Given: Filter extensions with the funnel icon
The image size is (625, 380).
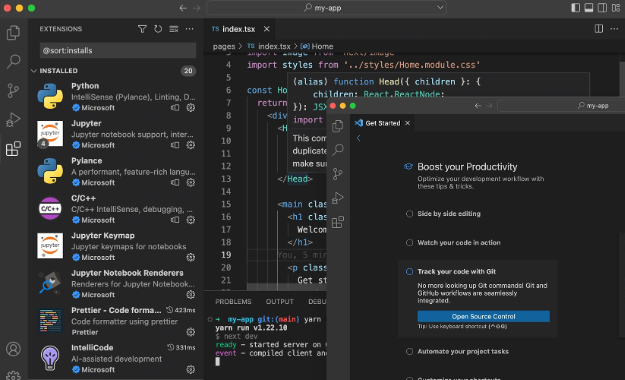Looking at the screenshot, I should coord(142,29).
